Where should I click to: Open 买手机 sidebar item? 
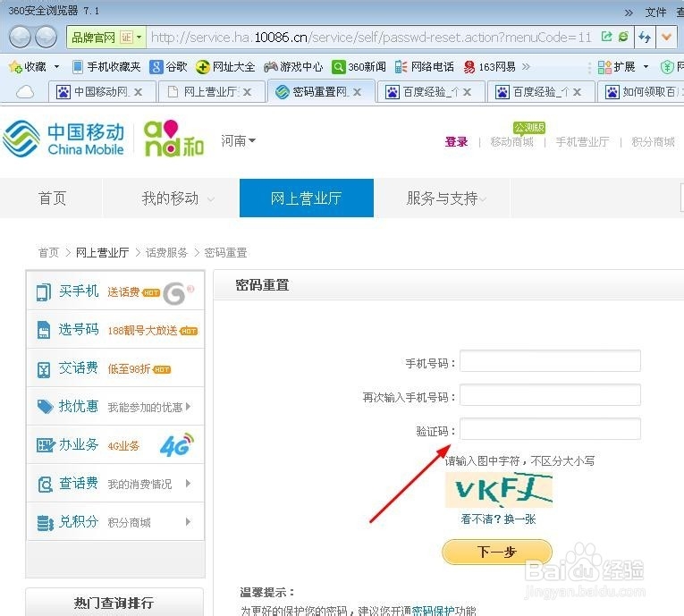tap(115, 291)
